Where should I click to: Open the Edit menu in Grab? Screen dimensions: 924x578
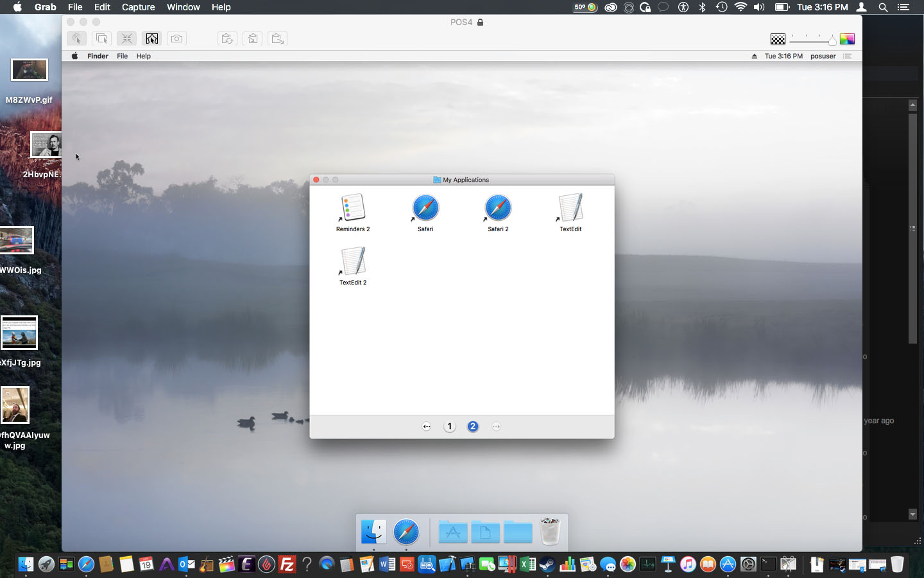point(102,7)
